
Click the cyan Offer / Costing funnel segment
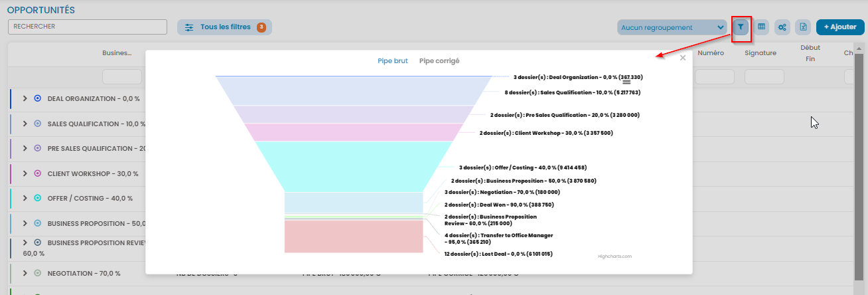353,166
